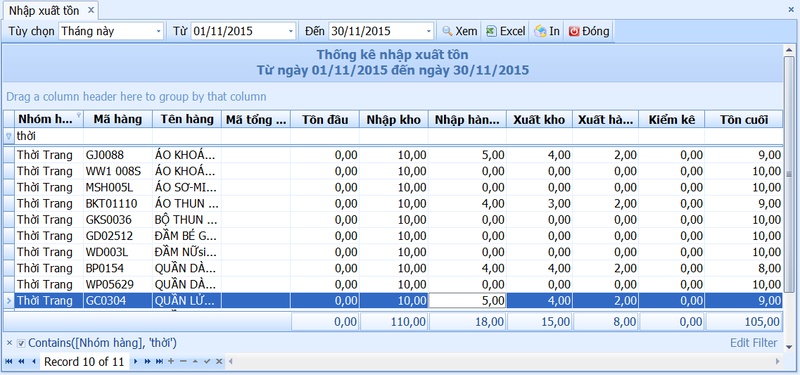
Task: Sort by Tồn đầu column header
Action: [325, 119]
